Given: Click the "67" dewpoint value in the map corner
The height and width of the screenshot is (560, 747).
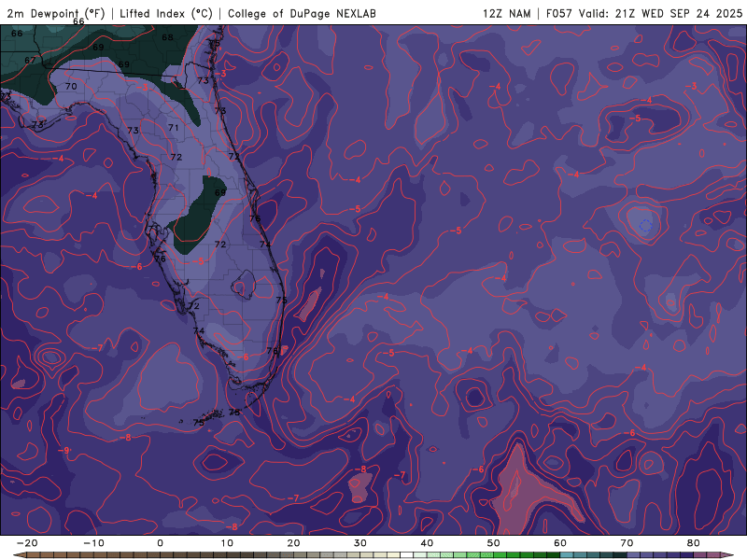Looking at the screenshot, I should coord(30,60).
